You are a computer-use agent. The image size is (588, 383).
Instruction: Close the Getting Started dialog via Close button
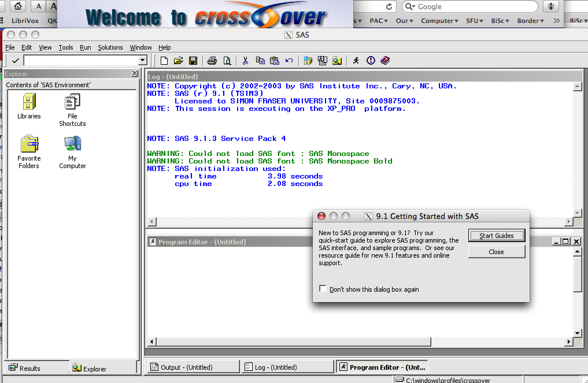point(496,251)
